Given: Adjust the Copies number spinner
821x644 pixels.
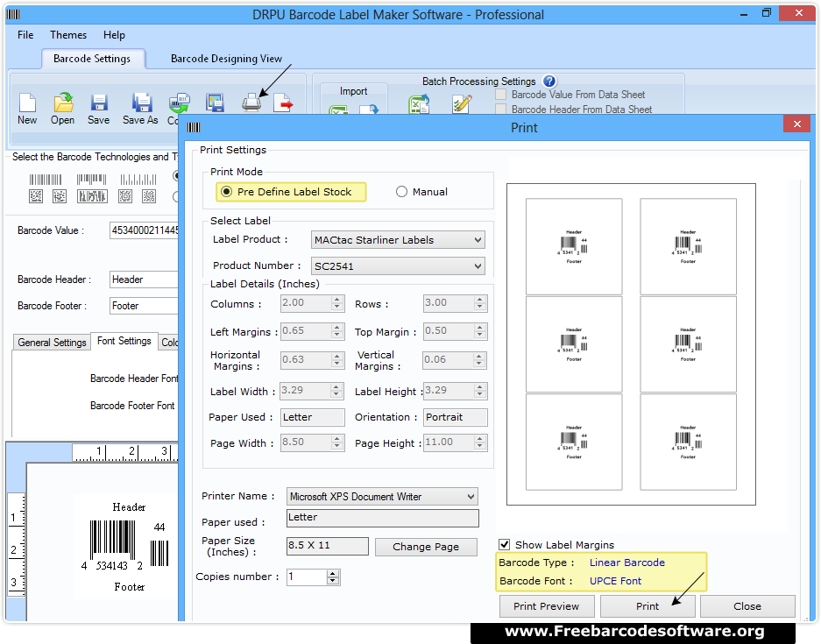Looking at the screenshot, I should pyautogui.click(x=333, y=577).
